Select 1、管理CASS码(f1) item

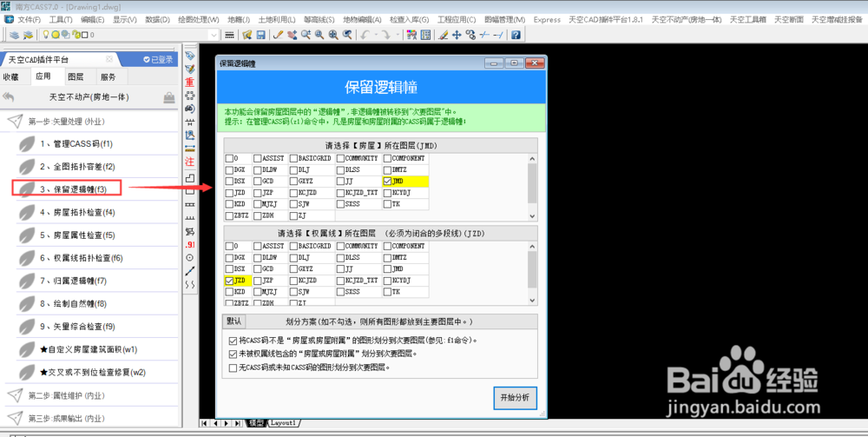click(76, 144)
